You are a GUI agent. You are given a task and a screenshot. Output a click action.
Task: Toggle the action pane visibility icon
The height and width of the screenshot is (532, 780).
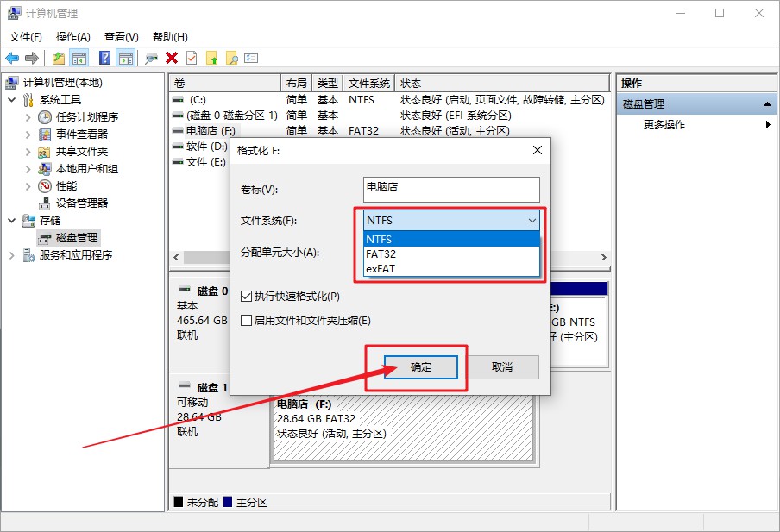pyautogui.click(x=127, y=58)
